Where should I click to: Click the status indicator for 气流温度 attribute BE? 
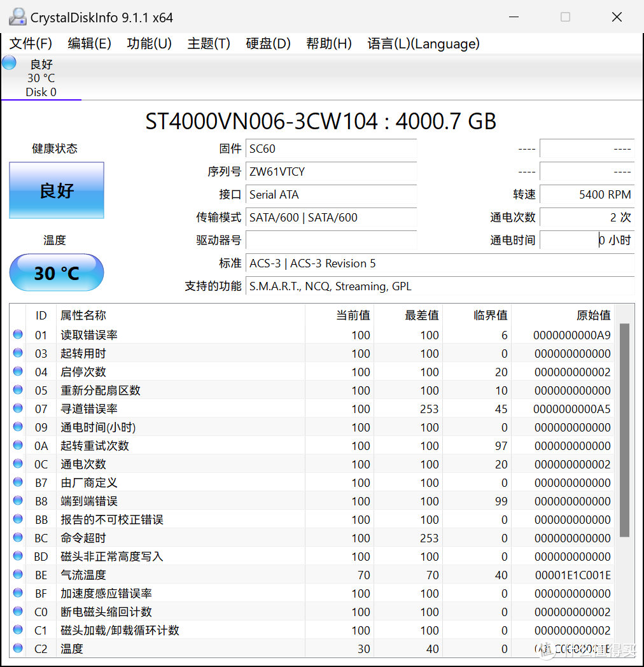[x=17, y=573]
